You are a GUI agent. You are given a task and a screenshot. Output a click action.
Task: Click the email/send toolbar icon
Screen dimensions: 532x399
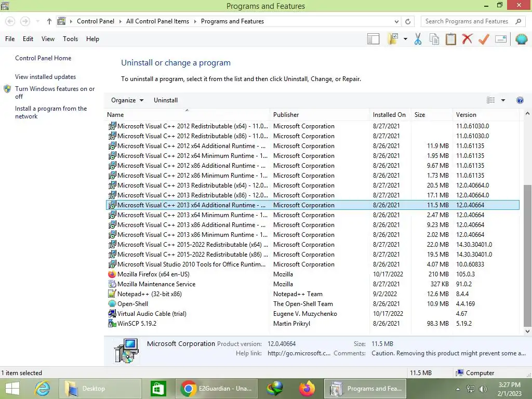(501, 39)
